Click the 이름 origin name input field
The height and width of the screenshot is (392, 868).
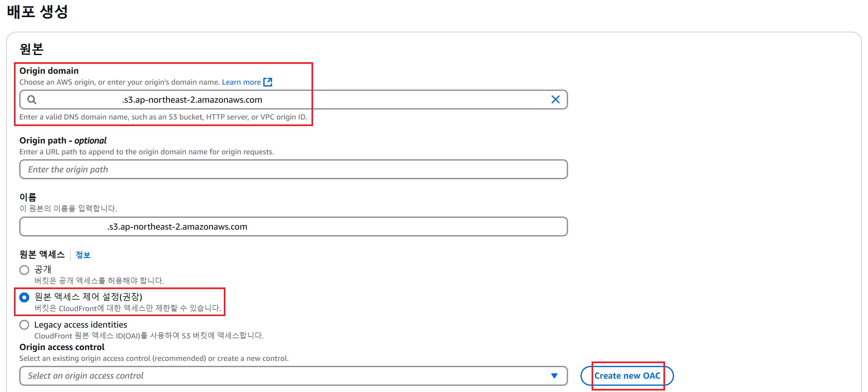click(x=337, y=226)
